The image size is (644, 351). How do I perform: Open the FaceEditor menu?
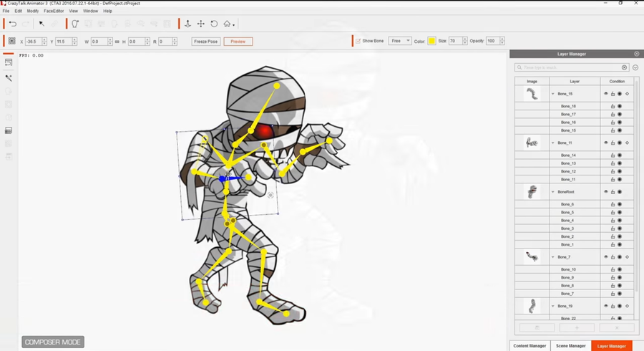(x=54, y=11)
